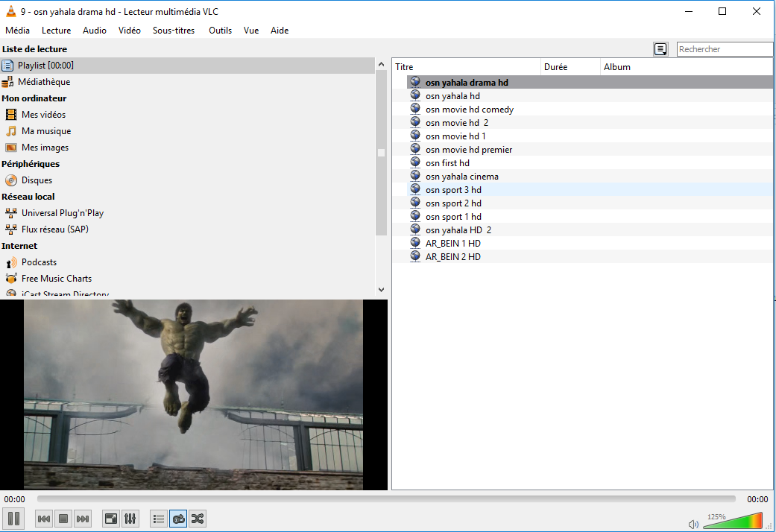
Task: Open the Aide menu
Action: coord(280,31)
